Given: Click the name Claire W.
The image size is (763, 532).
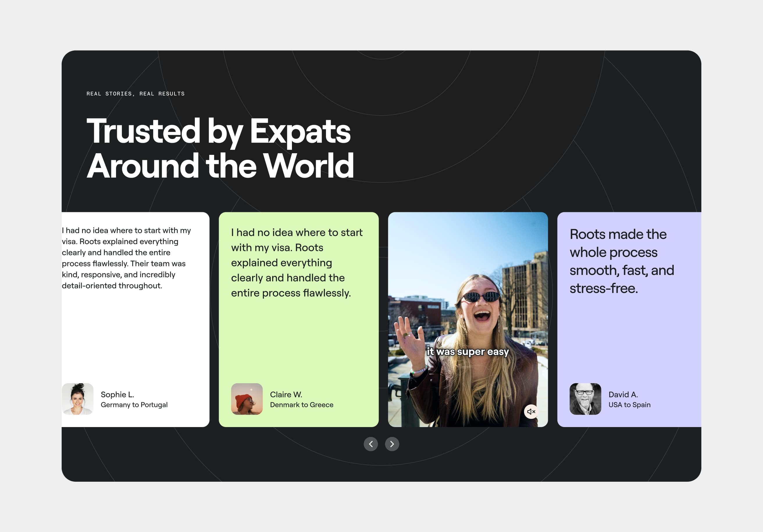Looking at the screenshot, I should [286, 394].
